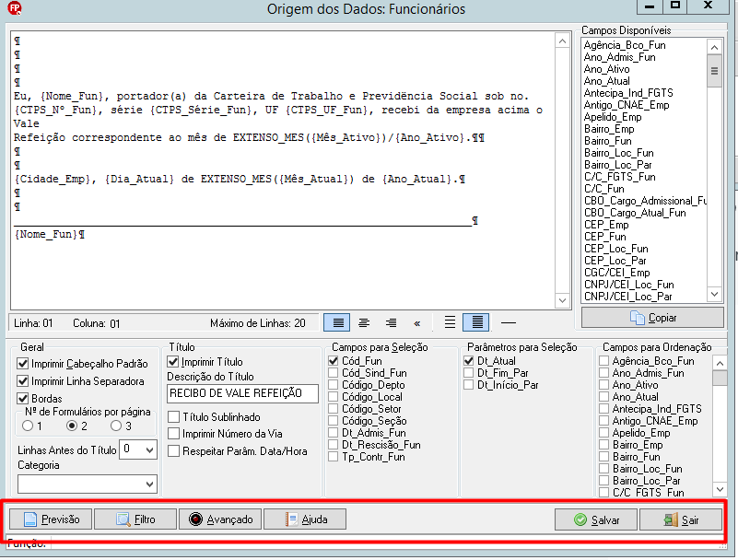Select 3 formulários por página radio
Image resolution: width=738 pixels, height=560 pixels.
point(116,426)
